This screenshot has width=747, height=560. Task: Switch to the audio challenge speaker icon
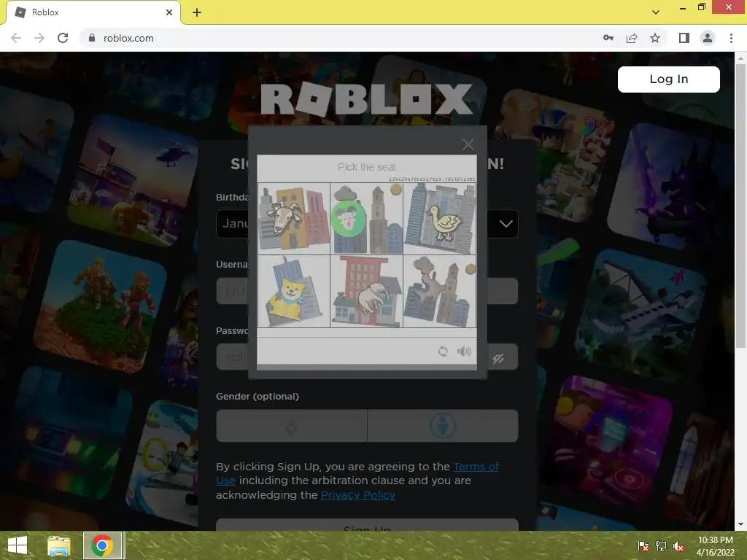click(464, 351)
